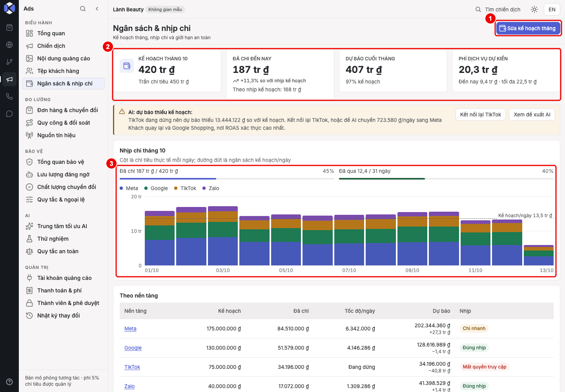Click the Nhật ký thay đổi history icon

[x=29, y=316]
